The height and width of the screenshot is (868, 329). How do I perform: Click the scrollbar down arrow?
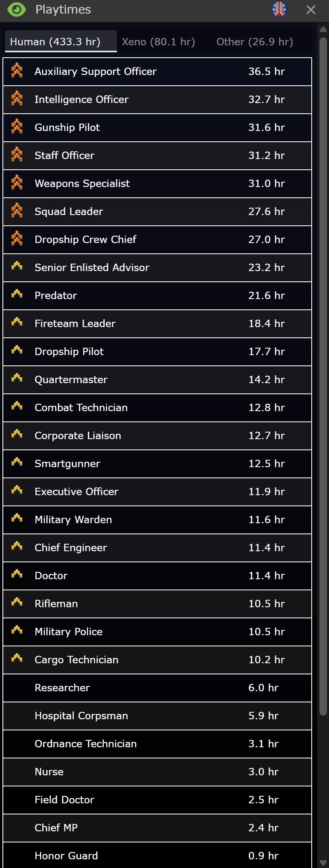[x=323, y=863]
